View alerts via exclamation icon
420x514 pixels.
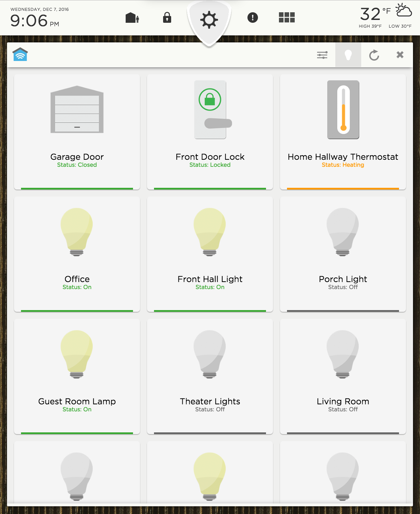(x=253, y=18)
